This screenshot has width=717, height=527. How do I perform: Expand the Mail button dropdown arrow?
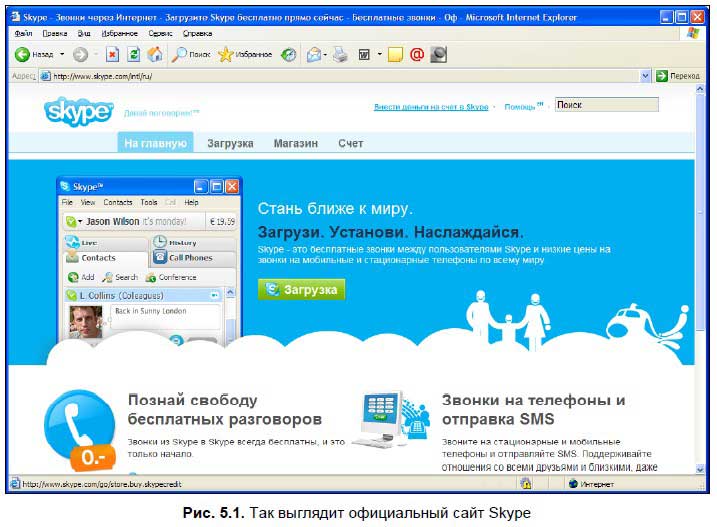click(326, 54)
